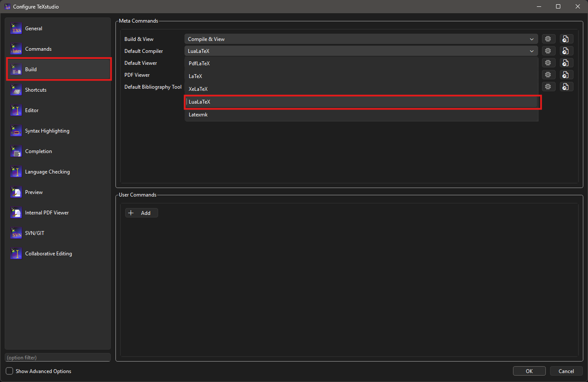
Task: Open the General settings section
Action: point(33,28)
